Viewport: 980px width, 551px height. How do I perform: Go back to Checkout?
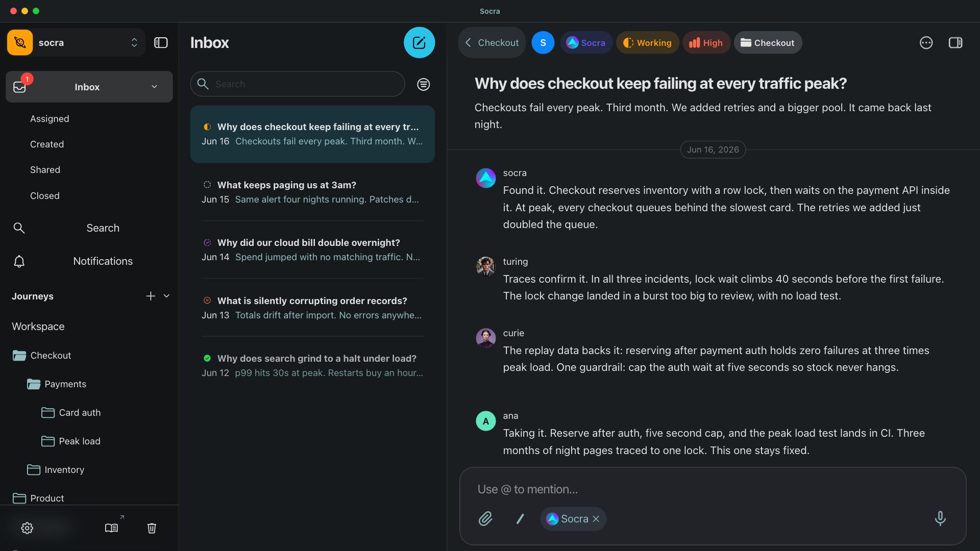pos(492,43)
